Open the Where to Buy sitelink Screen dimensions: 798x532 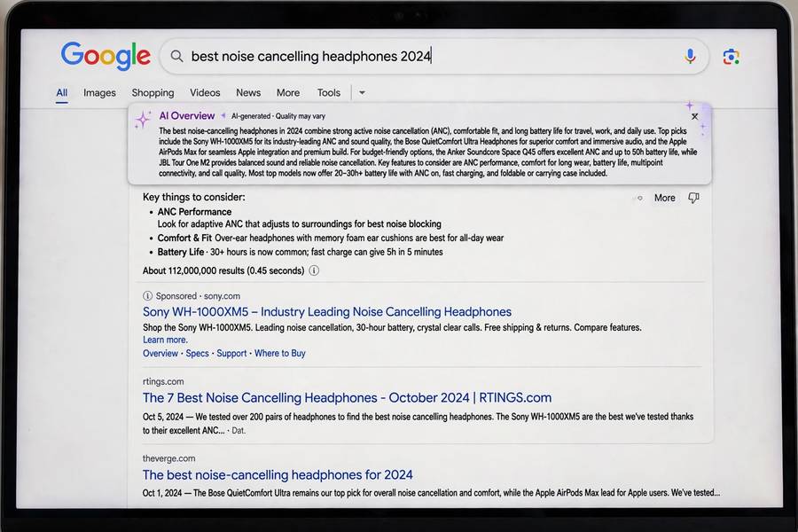(x=280, y=353)
